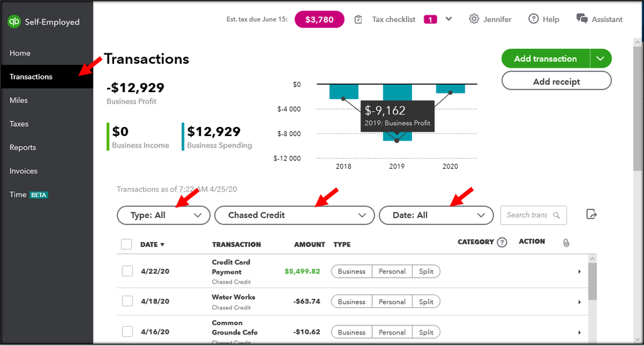Click the page scrollbar down arrow

(638, 340)
